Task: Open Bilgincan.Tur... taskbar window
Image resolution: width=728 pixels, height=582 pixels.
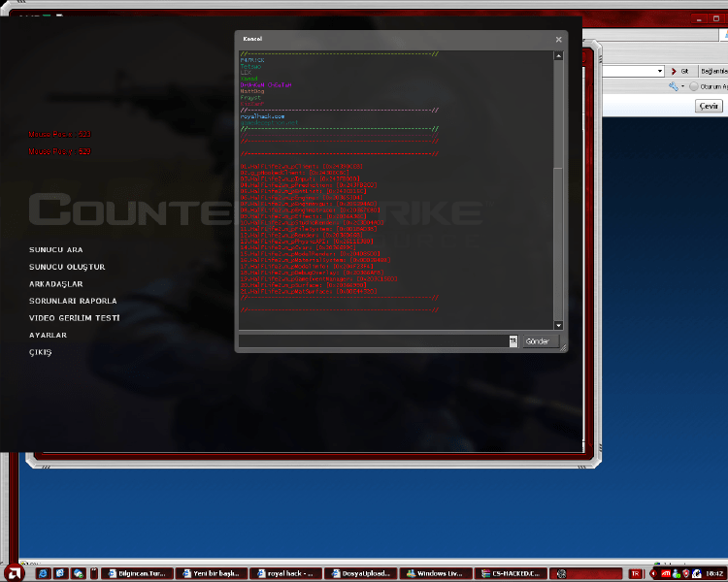Action: 137,573
